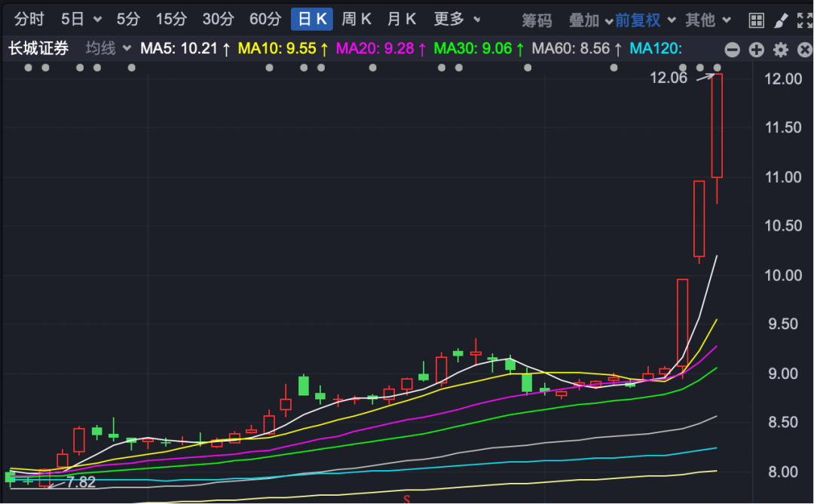The height and width of the screenshot is (504, 814).
Task: Zoom out chart with minus icon
Action: pos(732,50)
